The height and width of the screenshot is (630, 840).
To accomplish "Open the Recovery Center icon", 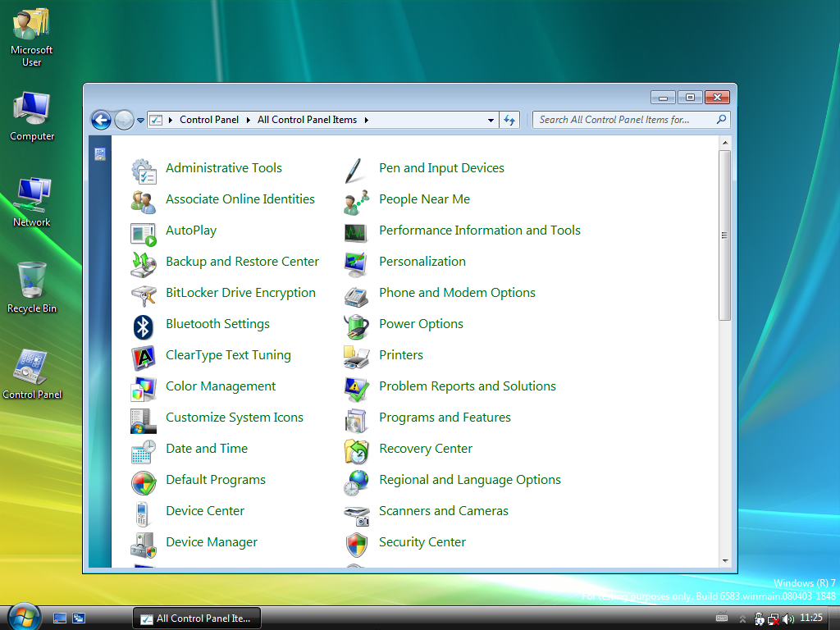I will [357, 451].
